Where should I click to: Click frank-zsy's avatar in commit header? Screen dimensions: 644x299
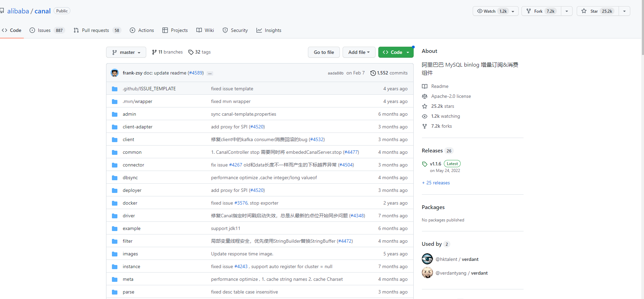pos(115,73)
